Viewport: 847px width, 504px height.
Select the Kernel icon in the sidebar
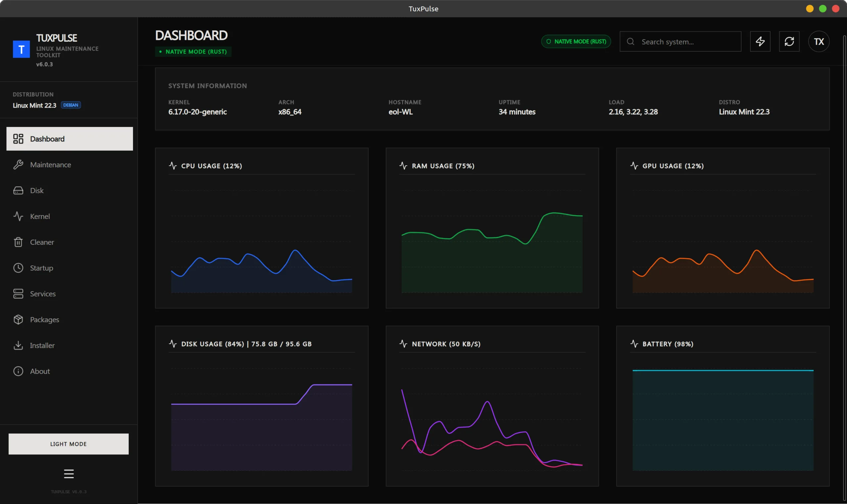18,216
